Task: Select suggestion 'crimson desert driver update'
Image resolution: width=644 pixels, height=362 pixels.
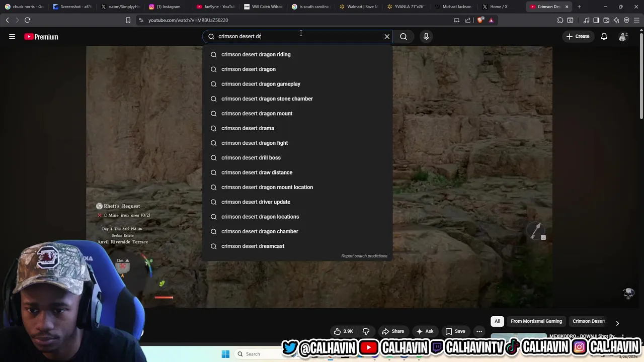Action: [297, 202]
